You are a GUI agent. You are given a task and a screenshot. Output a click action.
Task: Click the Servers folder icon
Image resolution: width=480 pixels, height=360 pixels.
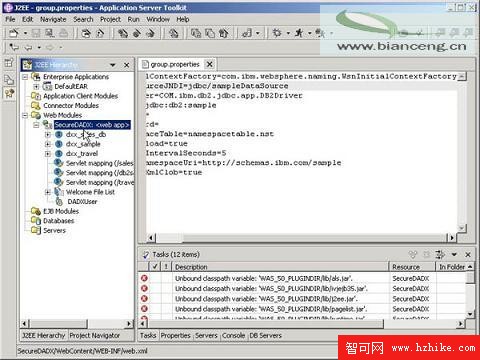pos(36,230)
